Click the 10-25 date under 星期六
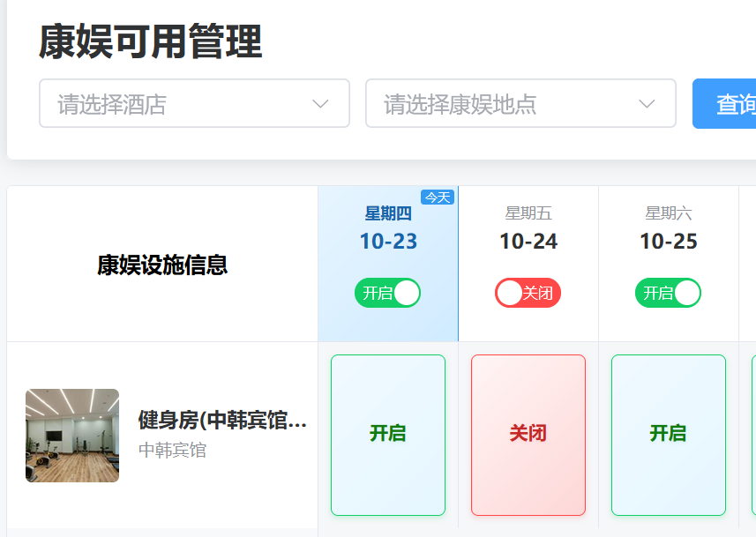756x537 pixels. (669, 242)
